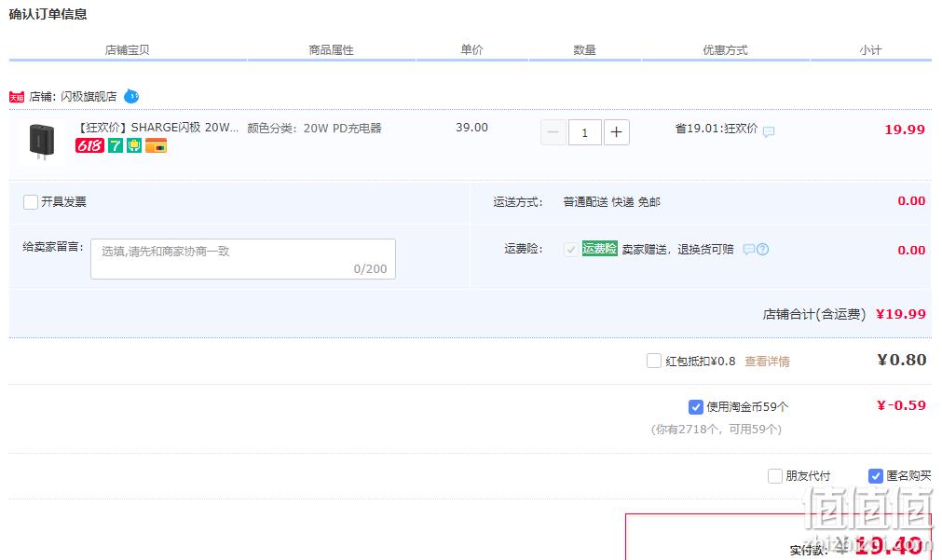Click the 省19.01:狂欢价 discount text
The image size is (942, 560).
click(x=717, y=129)
